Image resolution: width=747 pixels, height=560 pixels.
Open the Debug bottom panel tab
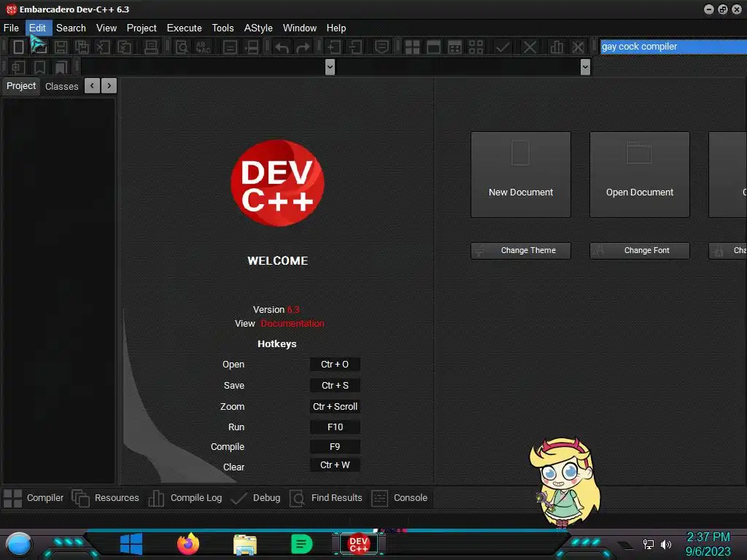click(x=256, y=498)
